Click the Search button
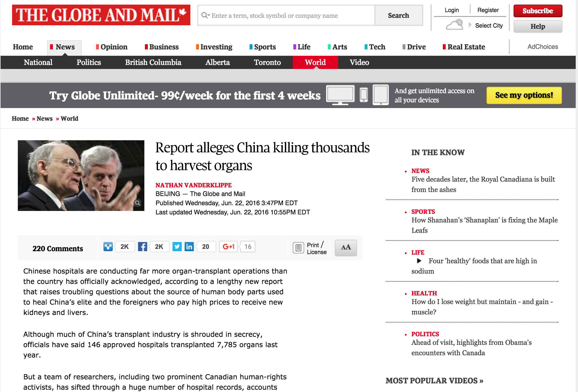Screen dimensions: 578x392 pyautogui.click(x=399, y=15)
